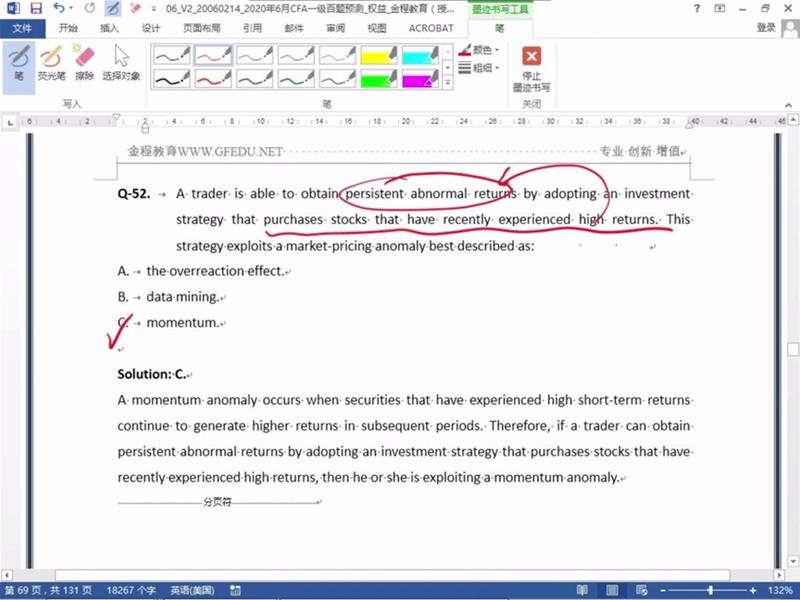Viewport: 800px width, 600px height.
Task: Click the page count '第 69 页, 共 131 页'
Action: pyautogui.click(x=48, y=590)
